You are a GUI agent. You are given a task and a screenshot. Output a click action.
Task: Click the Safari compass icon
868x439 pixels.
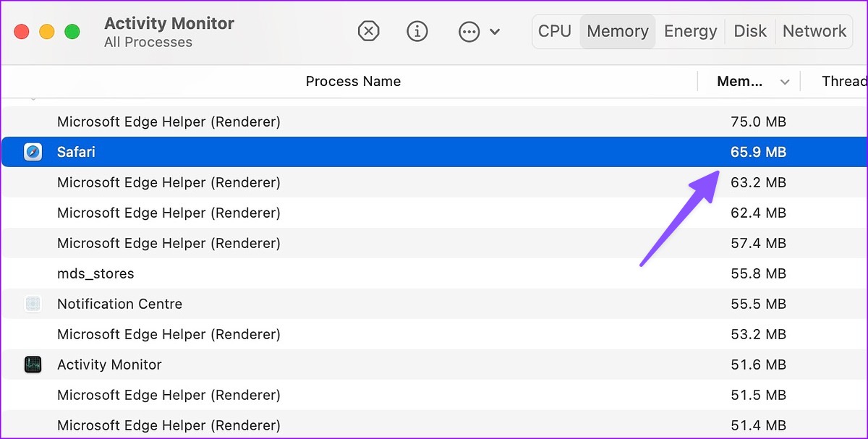click(33, 152)
